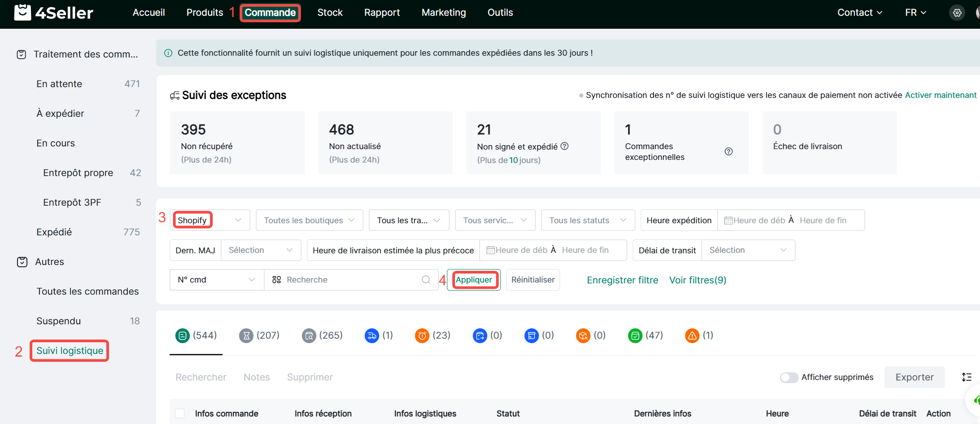Click the Appliquer button
This screenshot has width=980, height=424.
[x=473, y=280]
